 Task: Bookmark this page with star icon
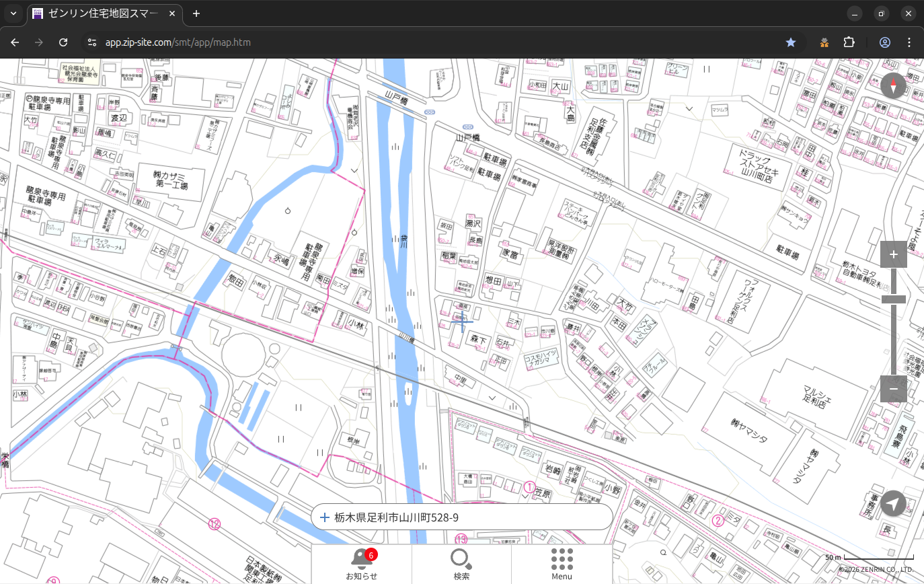point(791,42)
